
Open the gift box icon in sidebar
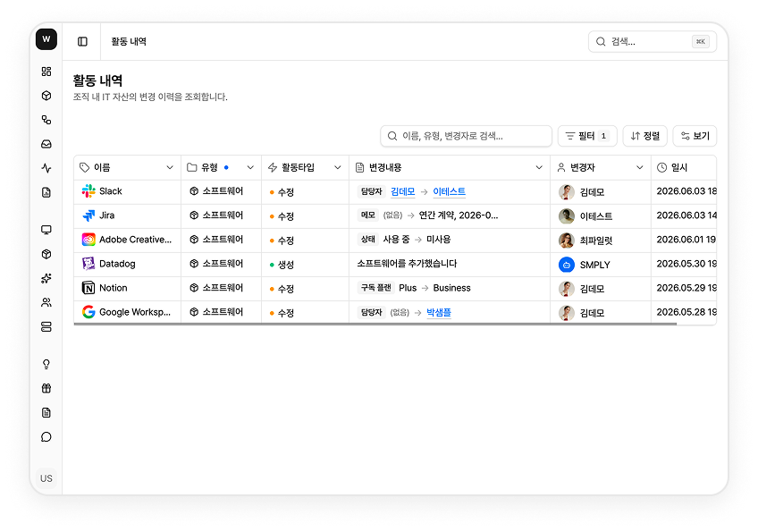coord(46,388)
